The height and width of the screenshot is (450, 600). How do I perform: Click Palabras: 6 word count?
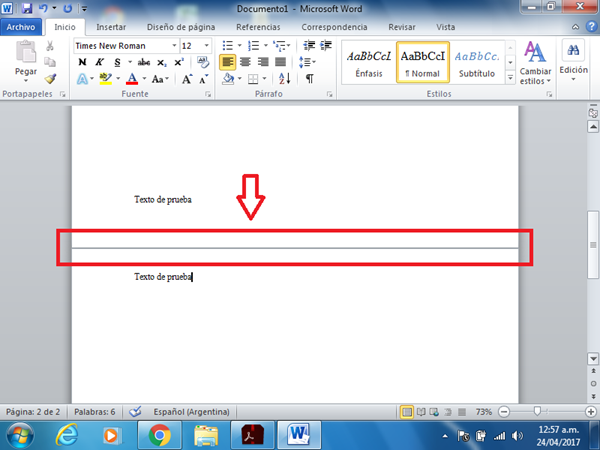point(95,412)
